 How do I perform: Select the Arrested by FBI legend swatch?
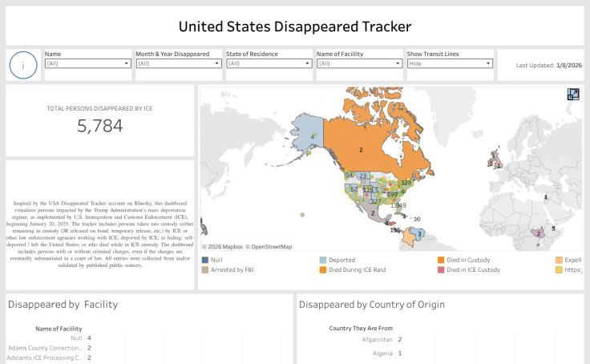[x=206, y=270]
